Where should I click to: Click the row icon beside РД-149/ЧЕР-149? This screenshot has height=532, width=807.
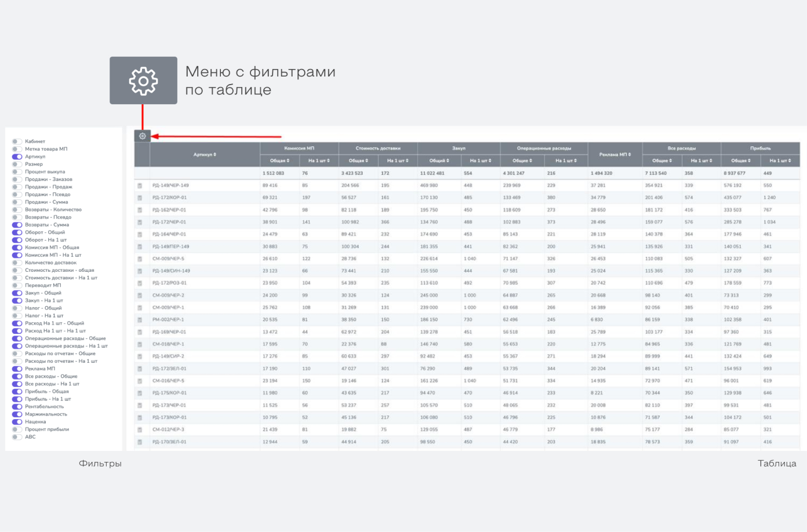pos(140,186)
